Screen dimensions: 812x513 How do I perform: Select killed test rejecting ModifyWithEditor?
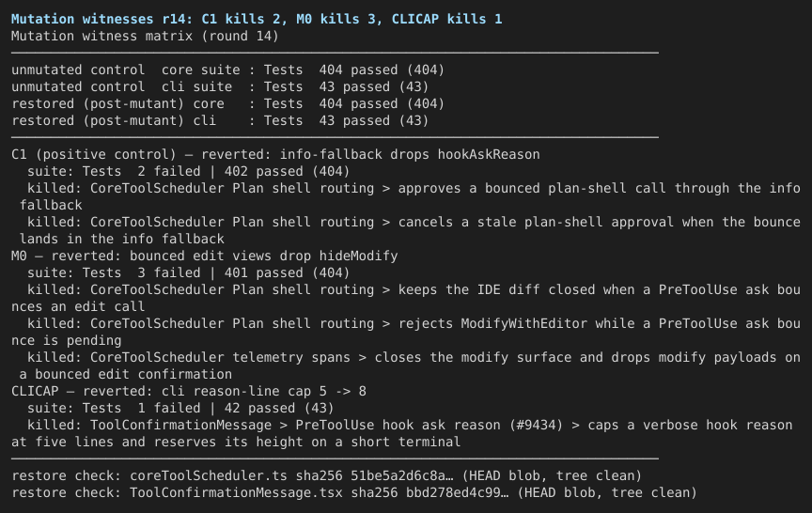[406, 332]
